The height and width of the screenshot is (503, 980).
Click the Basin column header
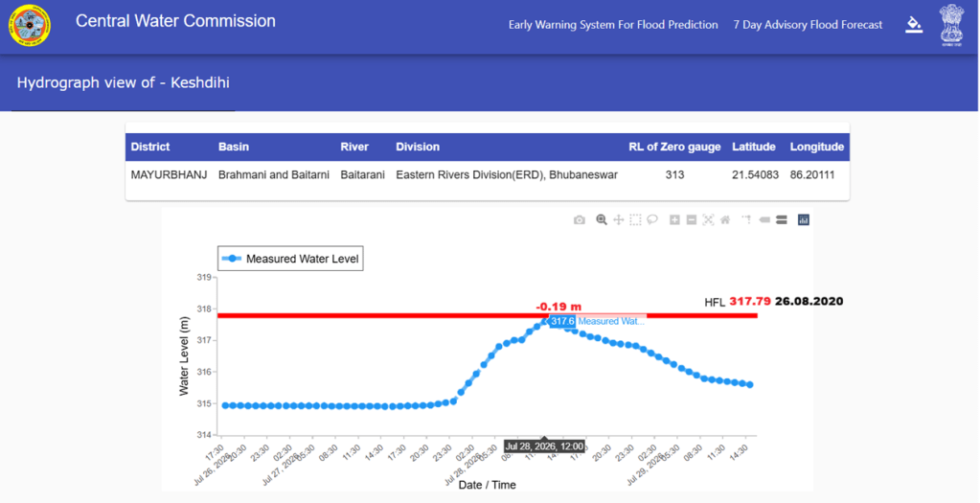234,147
